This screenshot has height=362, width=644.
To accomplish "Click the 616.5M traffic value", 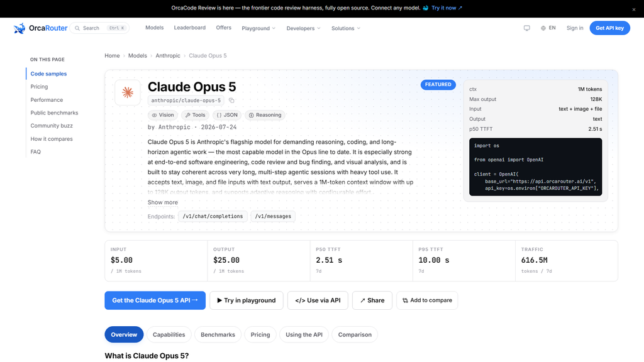I will 535,260.
